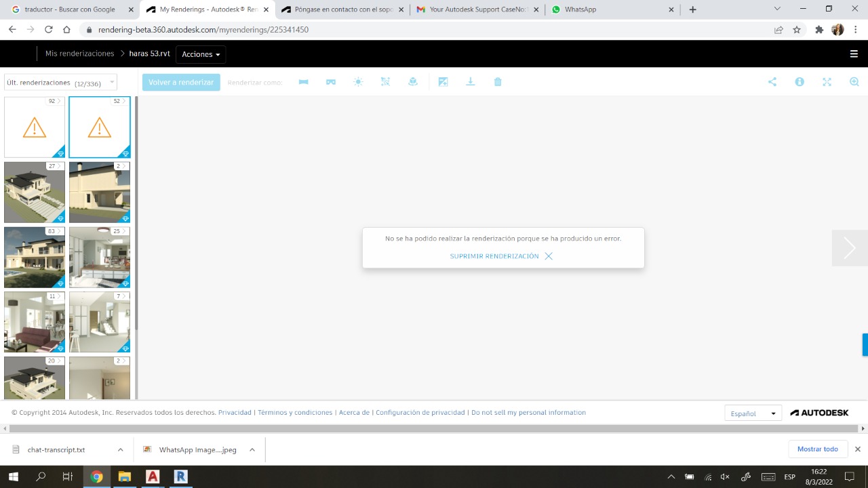
Task: Click SUPRIMIR RENDERIZACIÓN link
Action: click(501, 256)
